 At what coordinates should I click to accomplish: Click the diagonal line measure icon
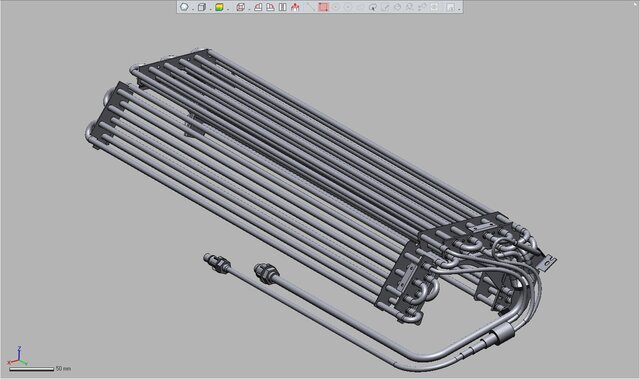311,7
